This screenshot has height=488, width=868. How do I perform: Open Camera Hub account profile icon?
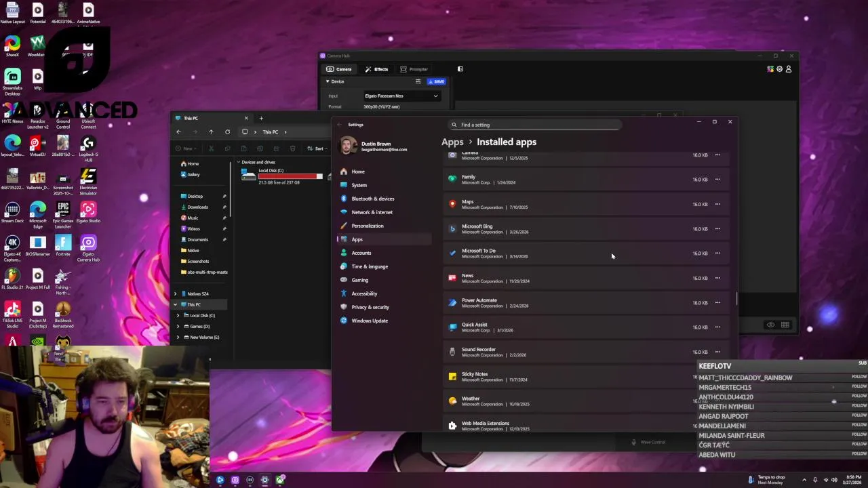(788, 68)
